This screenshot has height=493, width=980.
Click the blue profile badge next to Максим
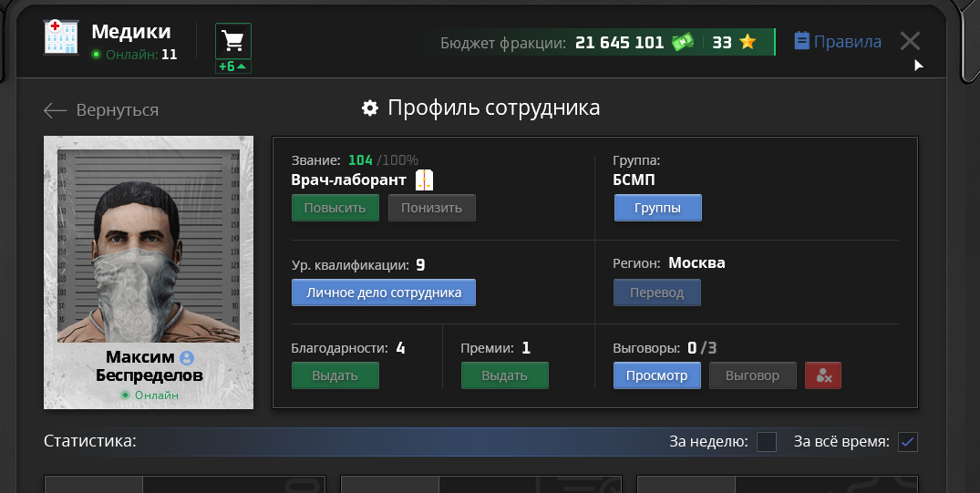(x=186, y=358)
